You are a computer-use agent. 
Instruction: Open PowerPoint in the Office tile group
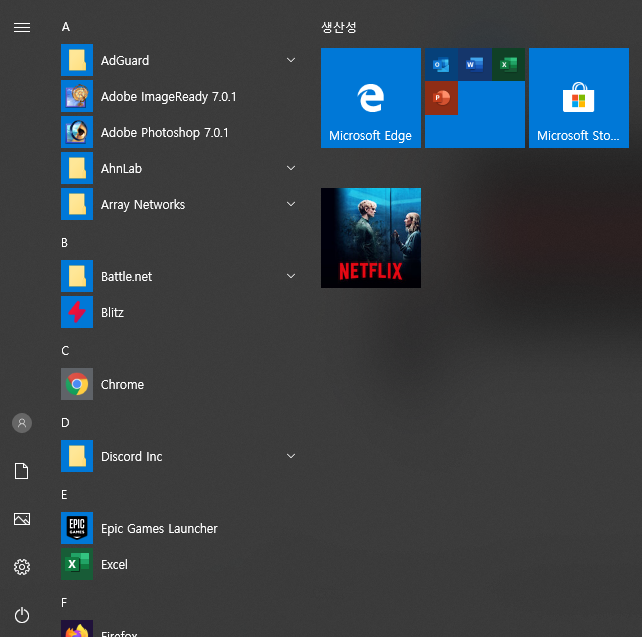point(441,98)
